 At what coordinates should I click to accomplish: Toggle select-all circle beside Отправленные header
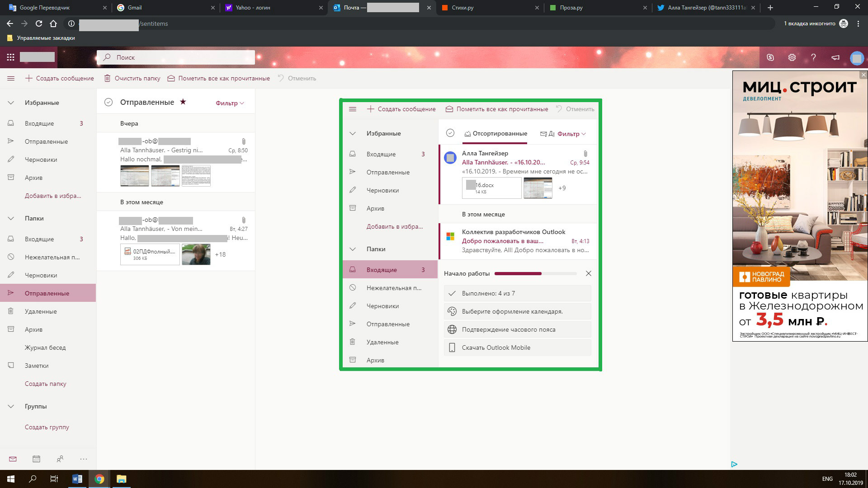[108, 102]
